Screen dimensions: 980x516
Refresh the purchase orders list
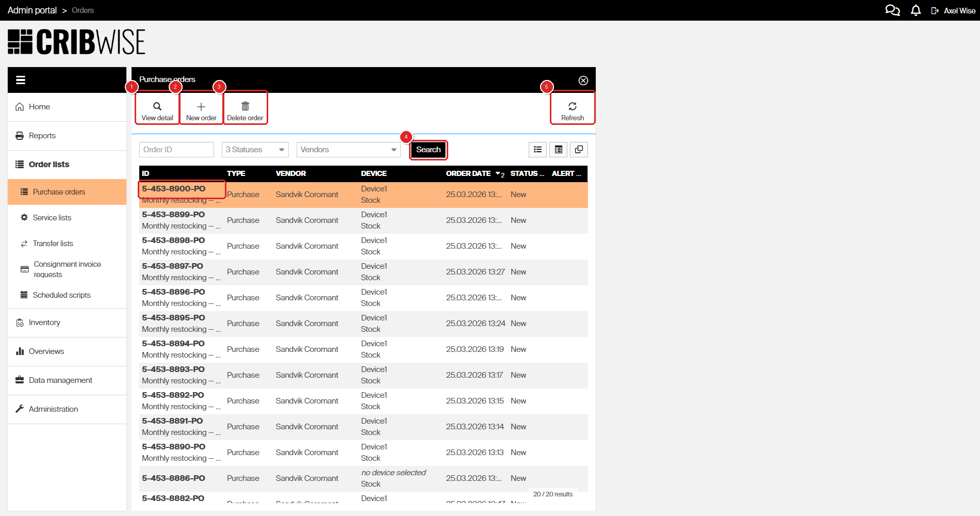pyautogui.click(x=573, y=106)
